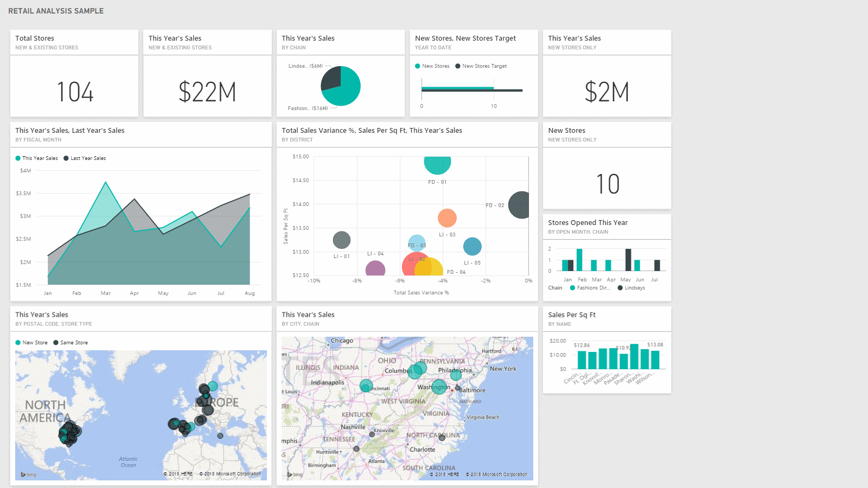
Task: Click the New York label on city map
Action: [x=503, y=369]
